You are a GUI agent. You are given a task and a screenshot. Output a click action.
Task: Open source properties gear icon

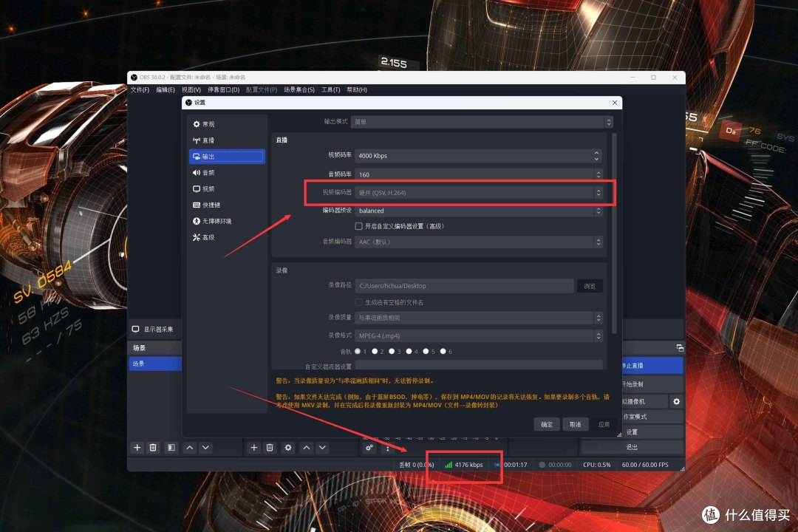[288, 448]
